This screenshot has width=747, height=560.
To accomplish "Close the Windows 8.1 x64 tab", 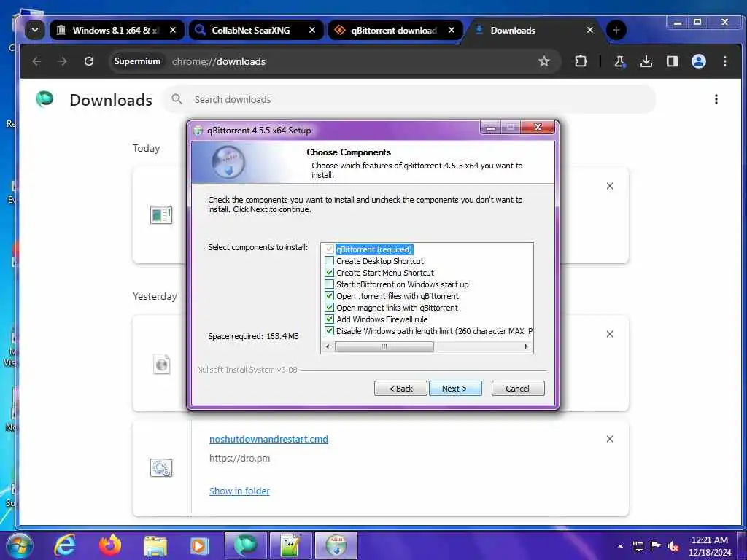I will (x=173, y=30).
